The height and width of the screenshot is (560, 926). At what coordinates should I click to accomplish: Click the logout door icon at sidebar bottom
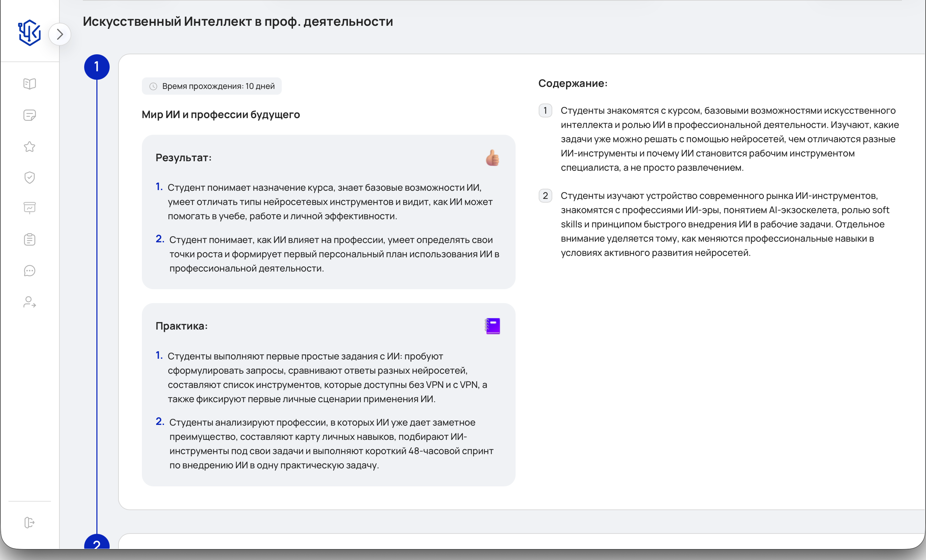[x=29, y=522]
